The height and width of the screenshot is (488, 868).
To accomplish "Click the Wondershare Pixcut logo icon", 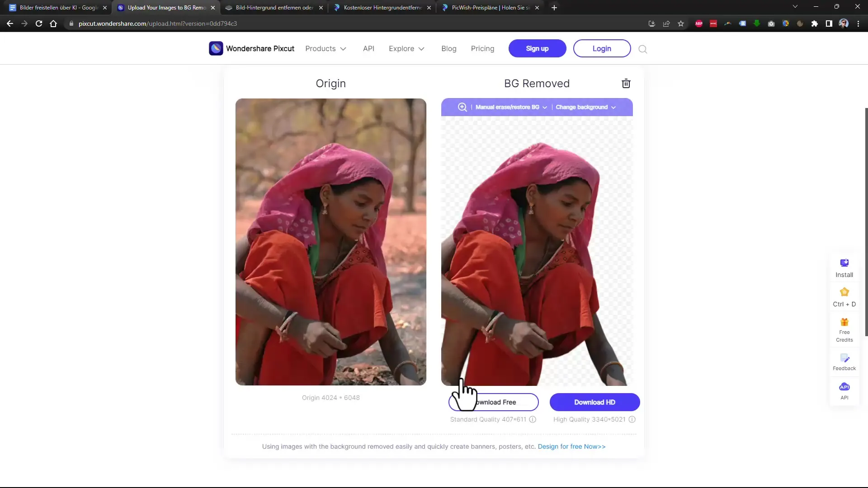I will click(x=216, y=48).
